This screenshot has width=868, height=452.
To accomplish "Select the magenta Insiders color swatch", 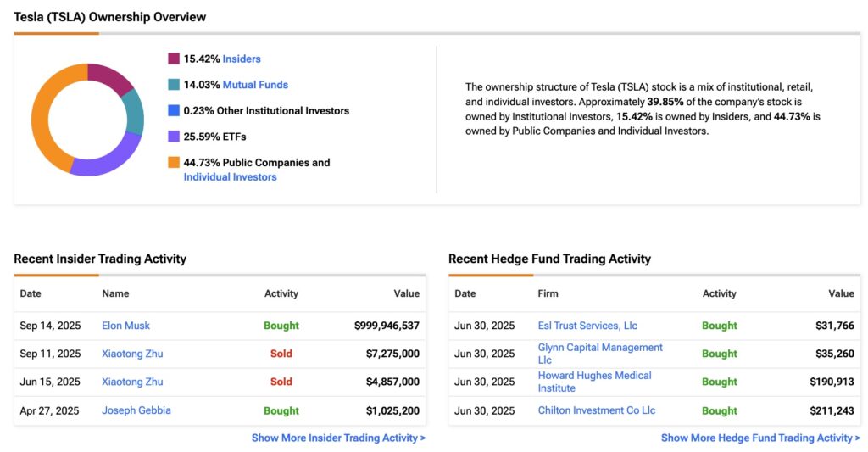I will tap(174, 59).
